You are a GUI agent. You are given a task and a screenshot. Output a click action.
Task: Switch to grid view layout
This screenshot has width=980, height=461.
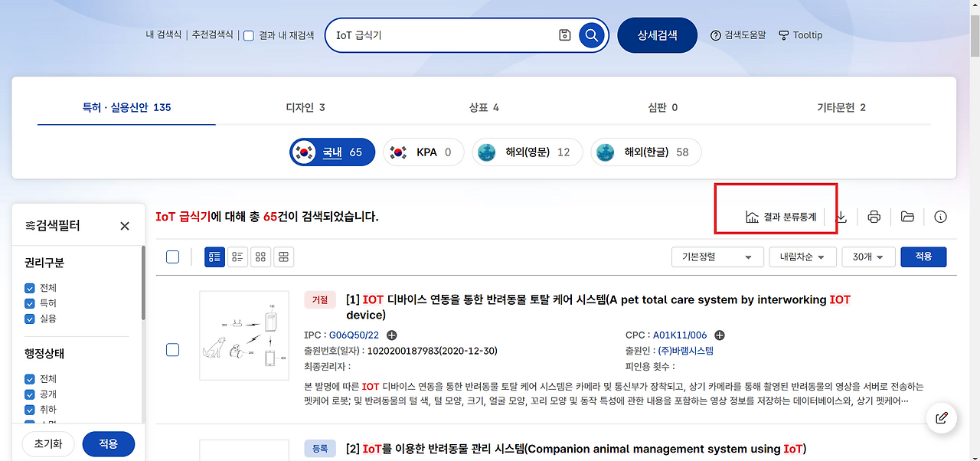coord(260,257)
